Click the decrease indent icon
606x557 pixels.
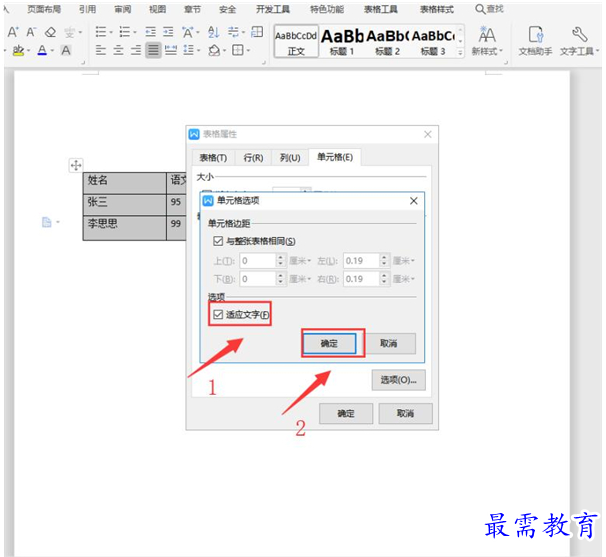pyautogui.click(x=151, y=32)
